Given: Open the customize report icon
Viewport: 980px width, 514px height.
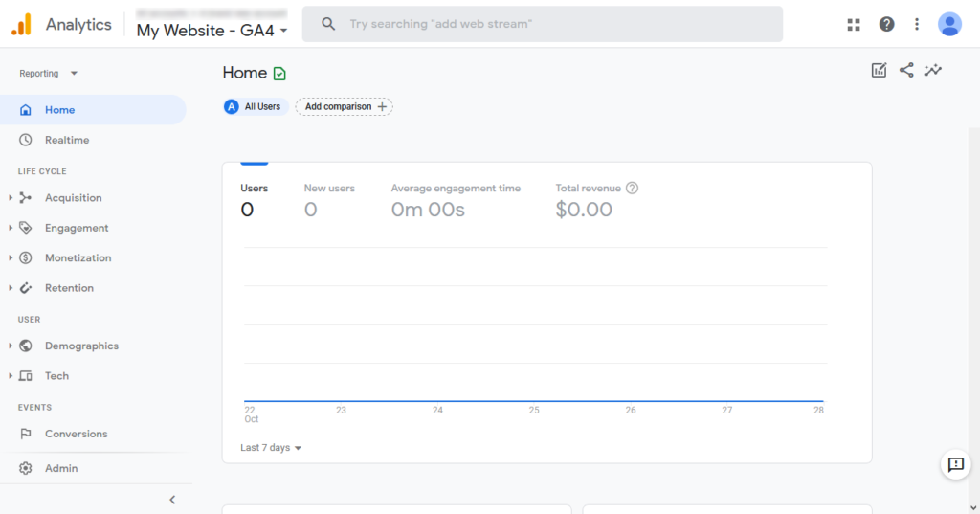Looking at the screenshot, I should click(879, 70).
